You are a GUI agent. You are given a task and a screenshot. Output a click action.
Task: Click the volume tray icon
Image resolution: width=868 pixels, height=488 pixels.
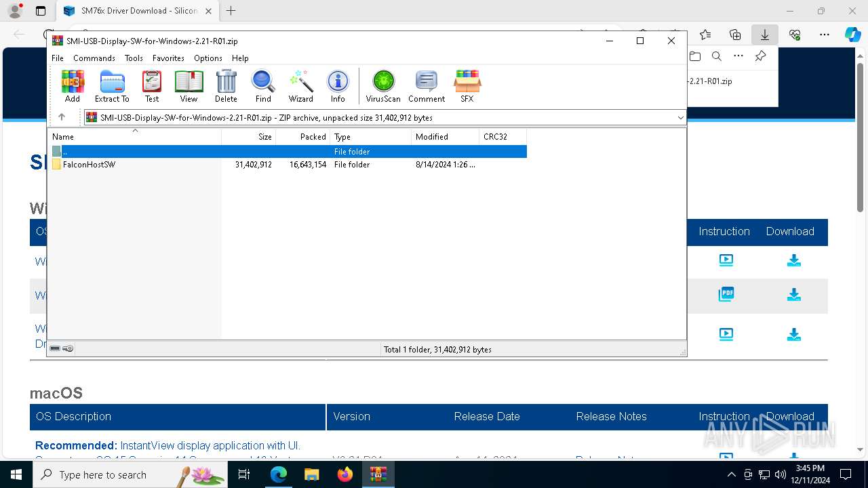click(x=780, y=474)
